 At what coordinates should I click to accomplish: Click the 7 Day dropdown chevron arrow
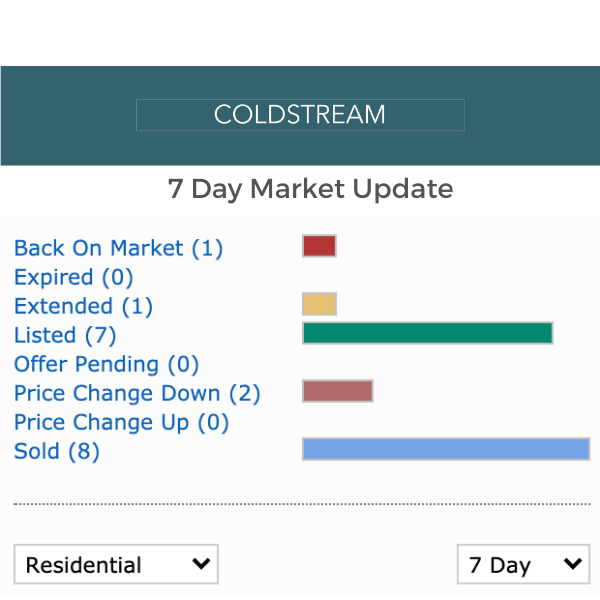pos(572,564)
